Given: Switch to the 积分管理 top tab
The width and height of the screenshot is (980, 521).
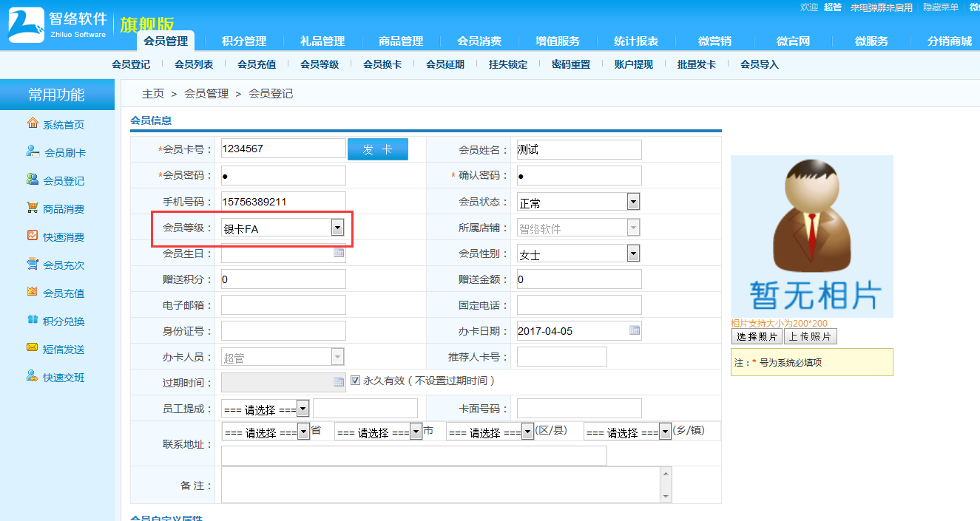Looking at the screenshot, I should click(244, 41).
